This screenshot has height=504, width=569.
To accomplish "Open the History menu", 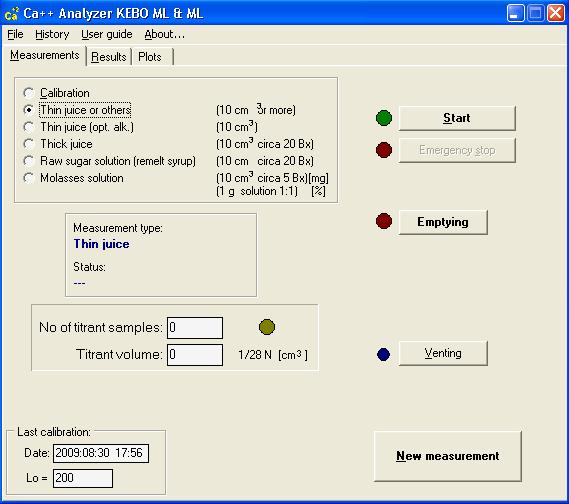I will [52, 34].
